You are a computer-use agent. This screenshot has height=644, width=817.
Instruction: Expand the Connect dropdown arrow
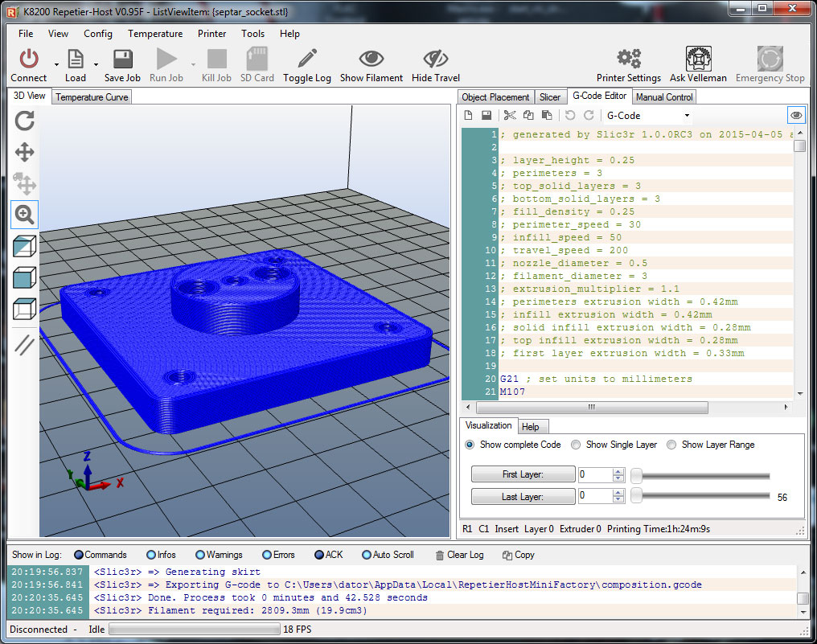[x=56, y=64]
